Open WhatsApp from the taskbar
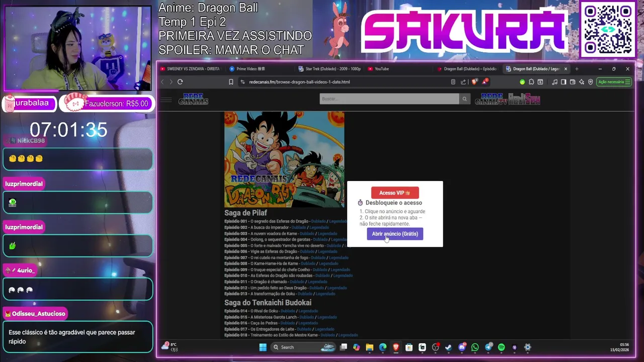Image resolution: width=644 pixels, height=362 pixels. [x=475, y=347]
